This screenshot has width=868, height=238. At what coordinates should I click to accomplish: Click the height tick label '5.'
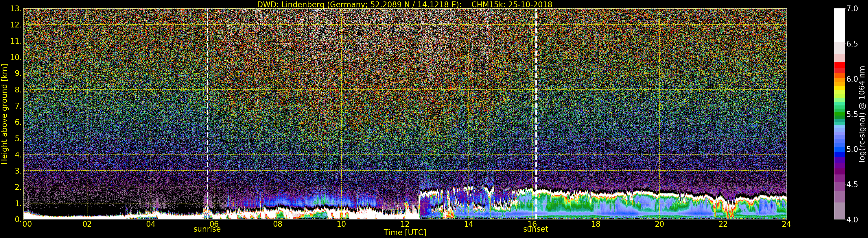tap(18, 138)
